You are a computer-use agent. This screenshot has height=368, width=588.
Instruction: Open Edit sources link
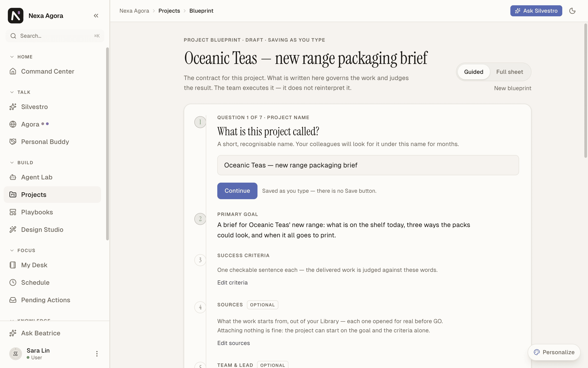(x=234, y=343)
